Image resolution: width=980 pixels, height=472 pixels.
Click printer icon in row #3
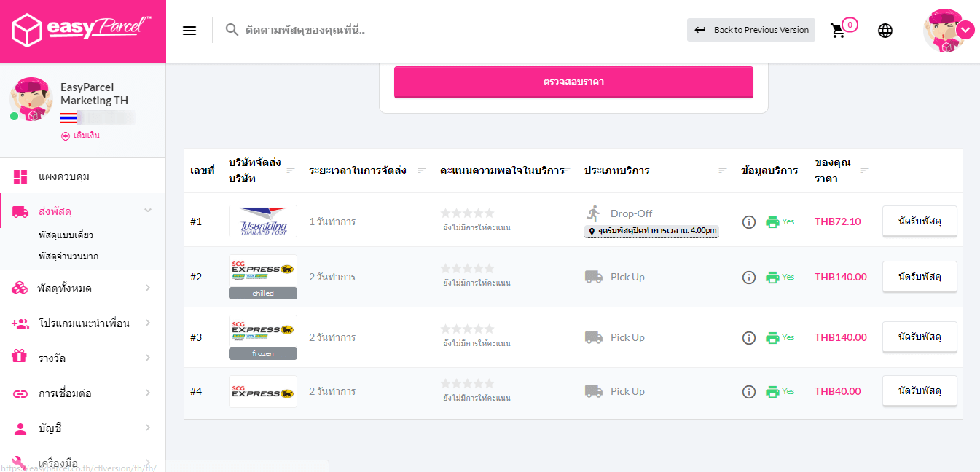tap(772, 337)
